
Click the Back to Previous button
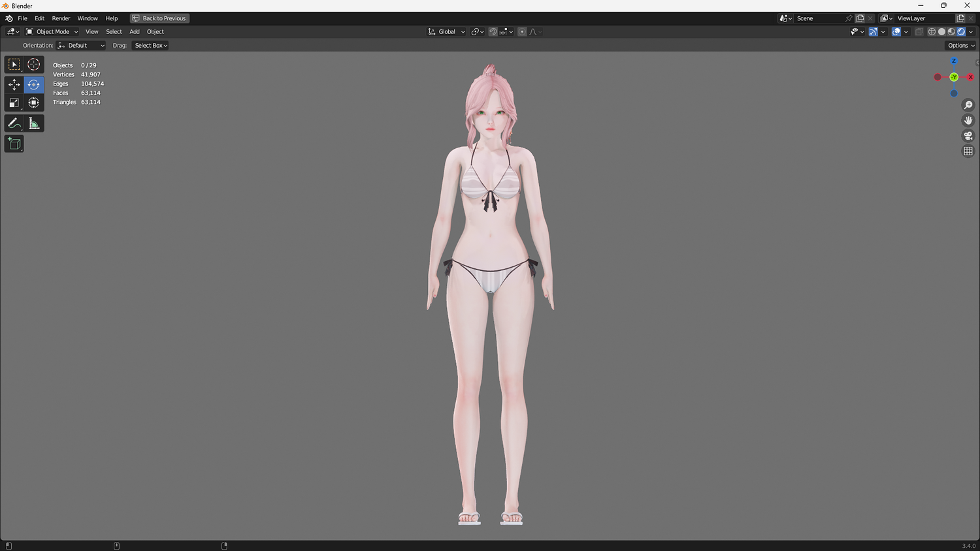[x=159, y=18]
